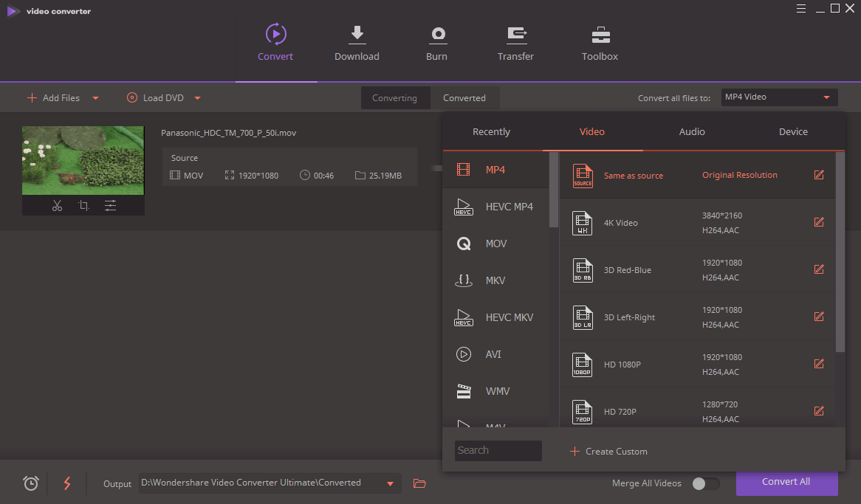Switch to the Video format tab

[592, 132]
